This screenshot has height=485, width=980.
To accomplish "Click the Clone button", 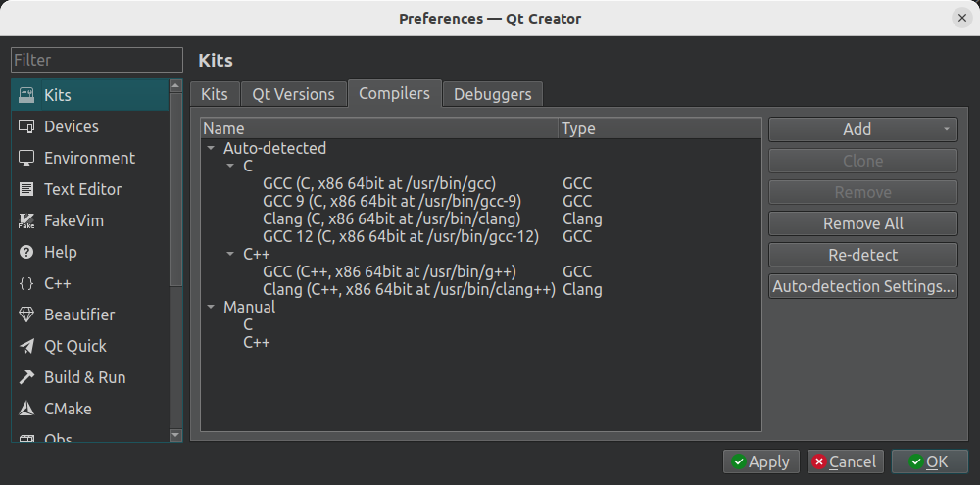I will tap(863, 161).
